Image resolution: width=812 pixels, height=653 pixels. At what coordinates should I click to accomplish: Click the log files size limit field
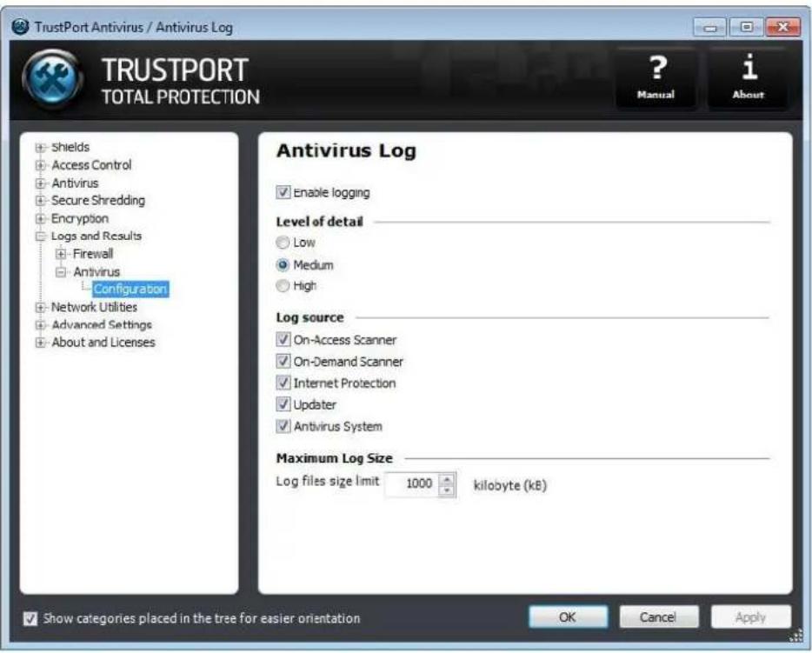point(412,484)
